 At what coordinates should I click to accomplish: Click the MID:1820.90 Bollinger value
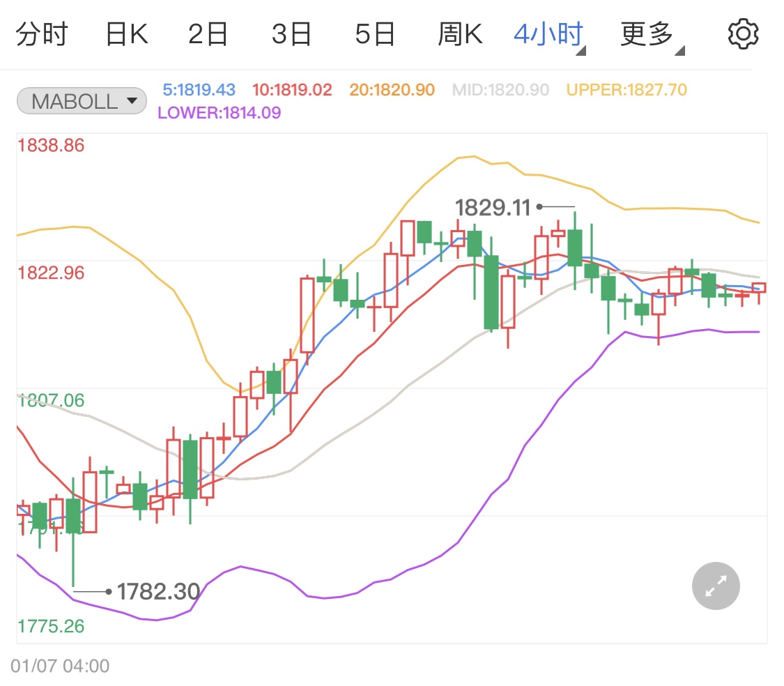pos(500,90)
